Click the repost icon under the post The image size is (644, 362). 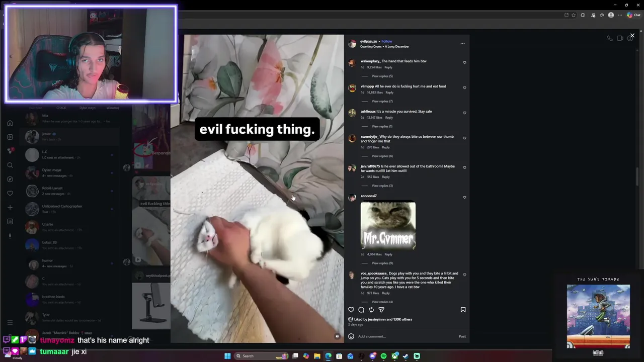[x=371, y=310]
